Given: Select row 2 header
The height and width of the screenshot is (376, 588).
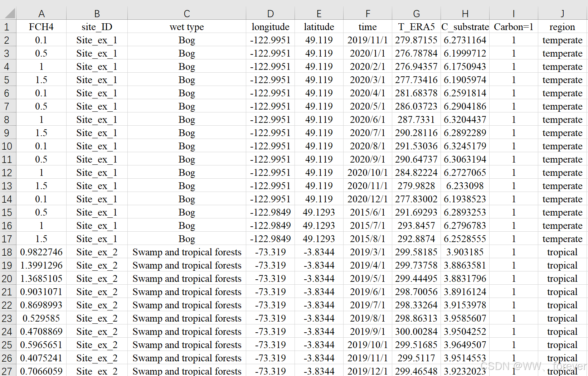Looking at the screenshot, I should pos(8,40).
